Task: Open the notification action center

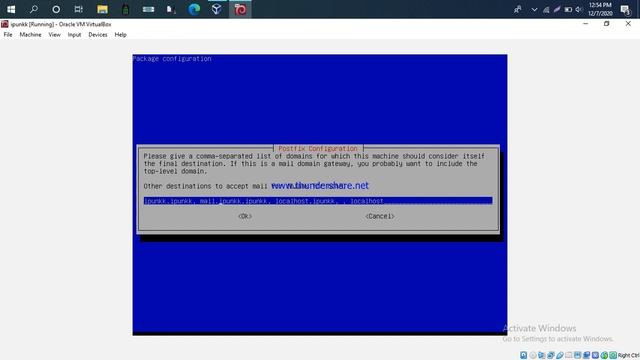Action: pos(625,9)
